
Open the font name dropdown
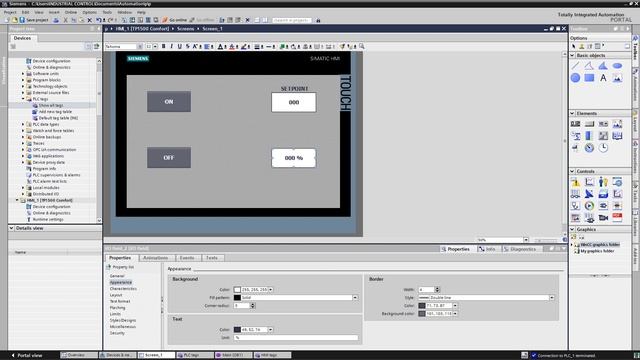click(x=140, y=47)
